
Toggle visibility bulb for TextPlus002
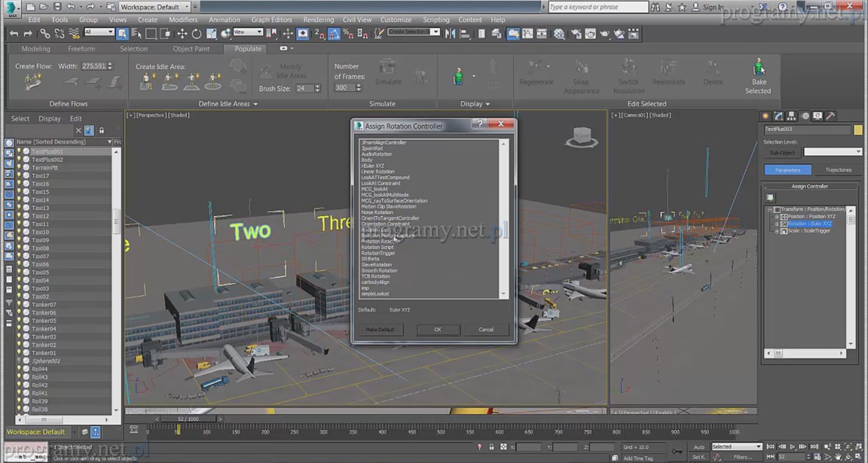(x=19, y=160)
